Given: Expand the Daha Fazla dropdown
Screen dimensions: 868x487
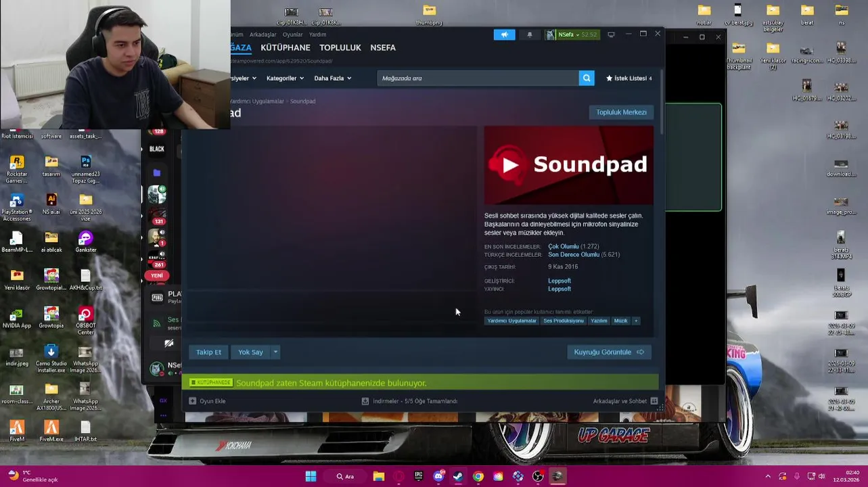Looking at the screenshot, I should [333, 78].
